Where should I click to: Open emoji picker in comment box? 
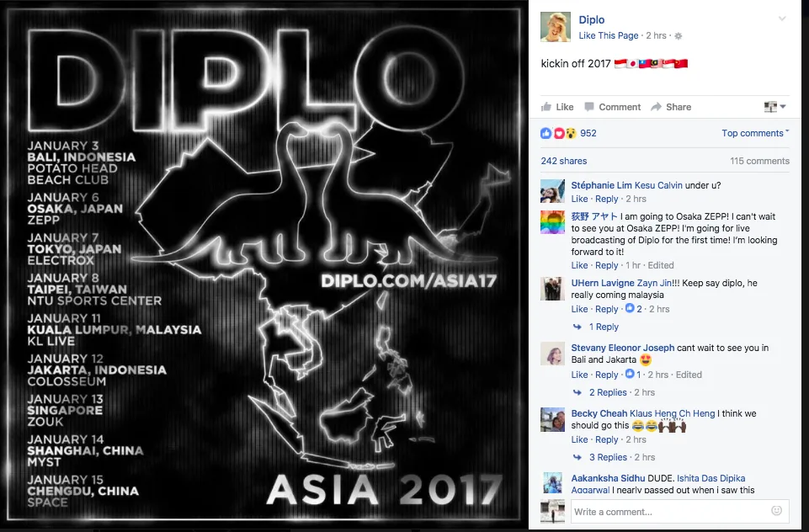[x=776, y=510]
